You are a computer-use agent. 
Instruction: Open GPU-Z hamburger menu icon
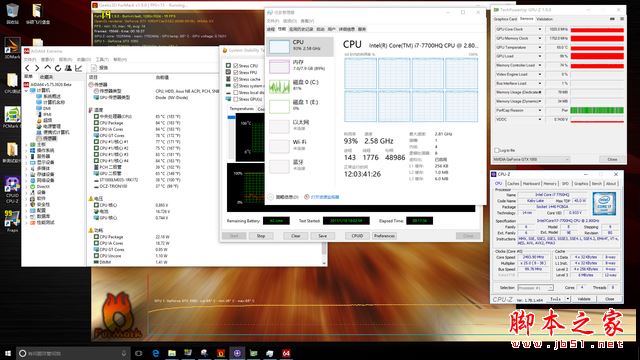(622, 19)
